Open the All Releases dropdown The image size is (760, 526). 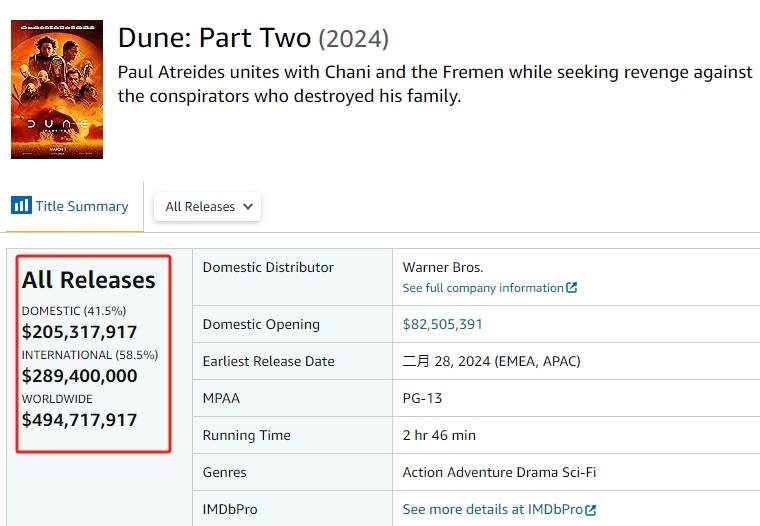pyautogui.click(x=207, y=206)
